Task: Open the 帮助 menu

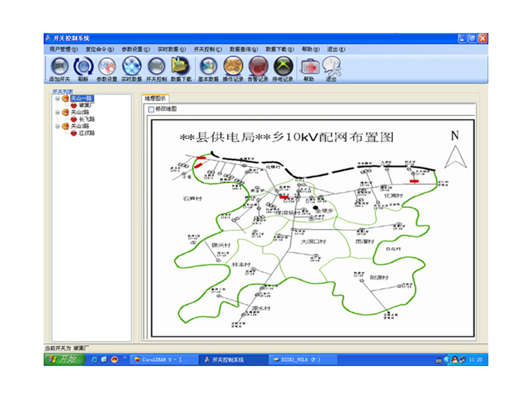Action: pos(311,49)
